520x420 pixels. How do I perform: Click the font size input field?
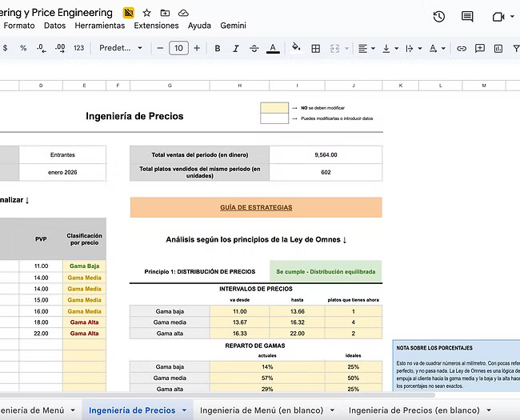click(178, 48)
